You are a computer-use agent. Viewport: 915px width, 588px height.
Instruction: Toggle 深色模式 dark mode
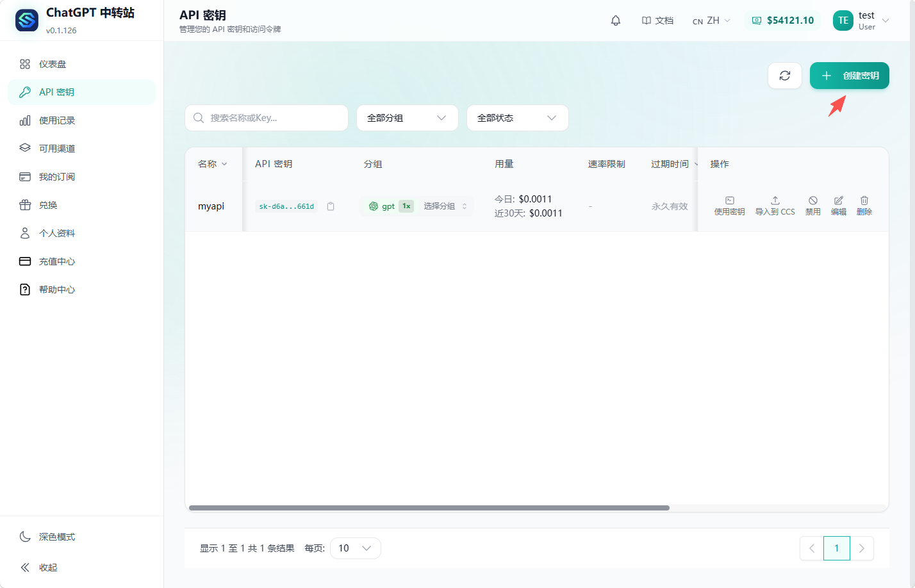pyautogui.click(x=81, y=537)
